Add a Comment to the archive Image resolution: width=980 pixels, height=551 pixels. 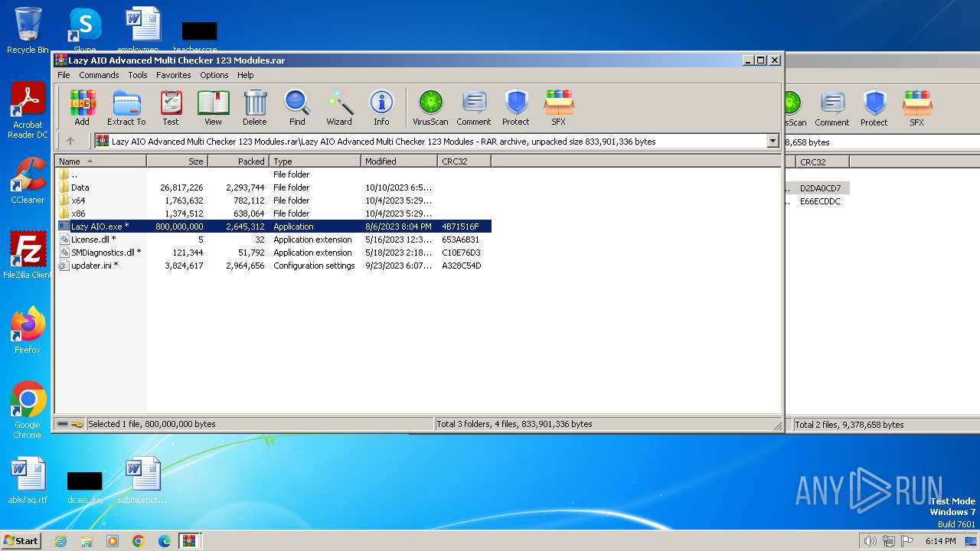(474, 108)
